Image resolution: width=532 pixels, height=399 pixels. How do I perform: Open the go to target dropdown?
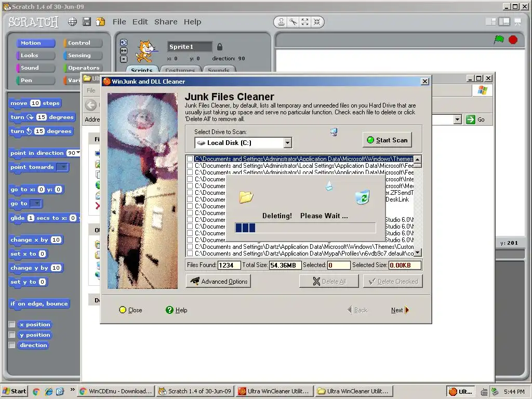point(36,204)
